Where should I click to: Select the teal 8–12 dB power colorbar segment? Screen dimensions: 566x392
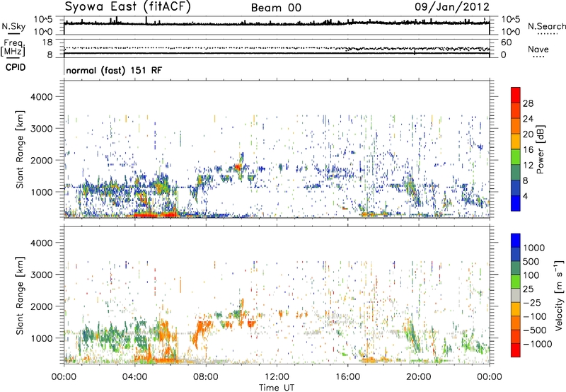pos(516,172)
